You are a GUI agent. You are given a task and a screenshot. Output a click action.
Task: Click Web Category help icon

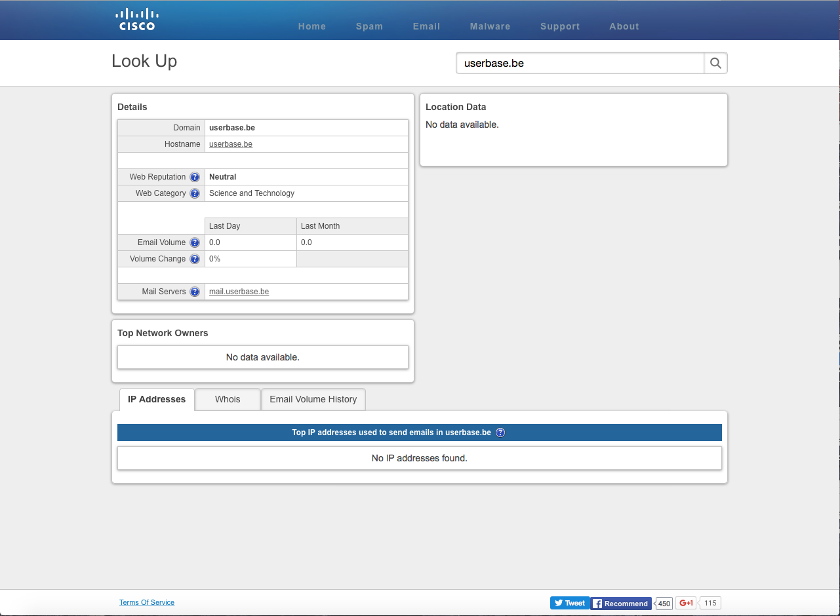pyautogui.click(x=195, y=193)
